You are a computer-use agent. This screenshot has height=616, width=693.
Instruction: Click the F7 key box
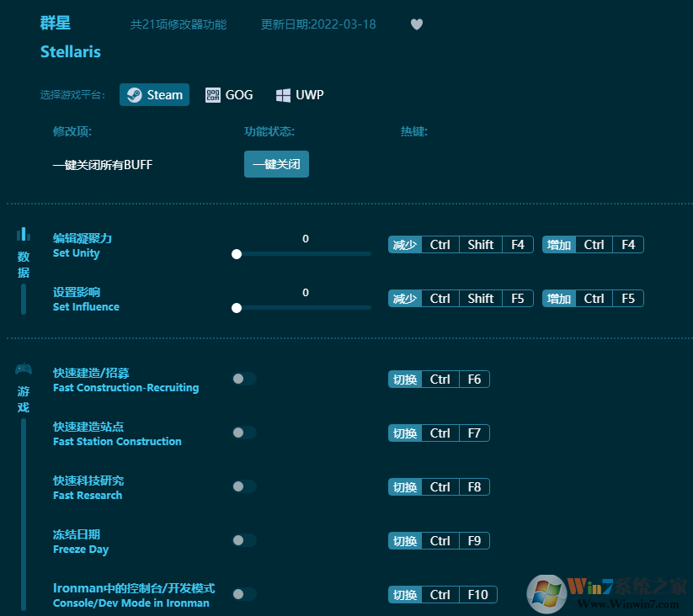click(x=474, y=433)
